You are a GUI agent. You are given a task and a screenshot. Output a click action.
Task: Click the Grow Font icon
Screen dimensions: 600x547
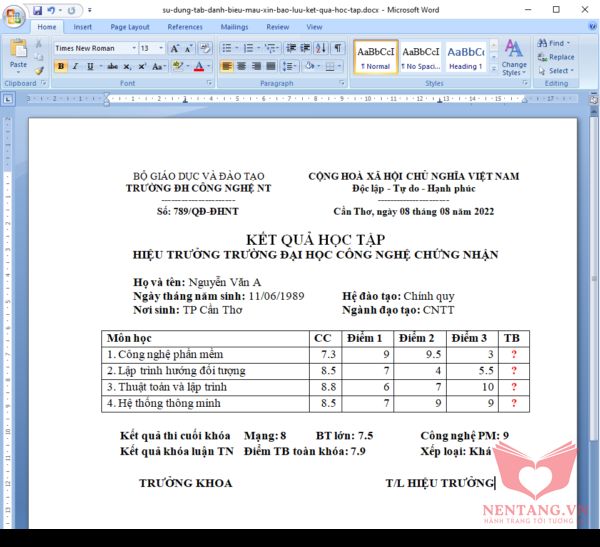pos(175,48)
